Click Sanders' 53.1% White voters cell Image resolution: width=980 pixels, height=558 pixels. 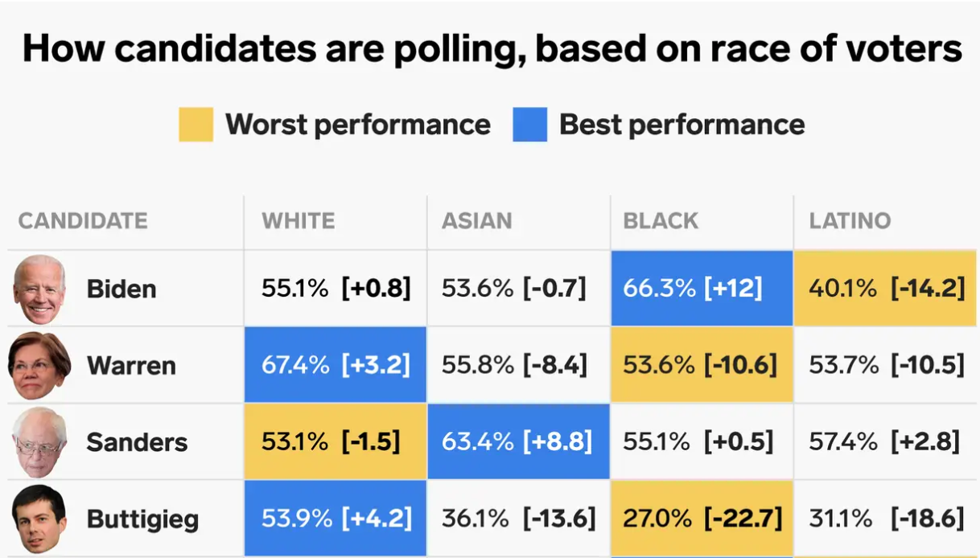[336, 441]
